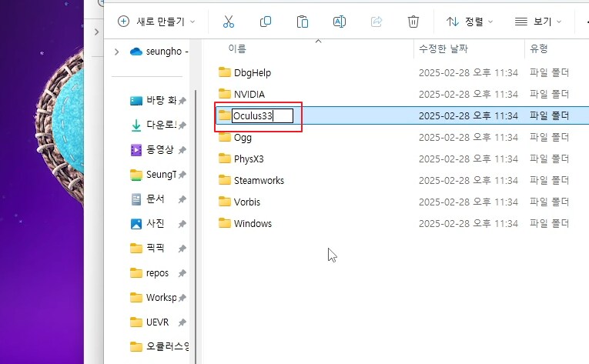Click the pin icon next to repos
The height and width of the screenshot is (364, 589).
coord(182,273)
